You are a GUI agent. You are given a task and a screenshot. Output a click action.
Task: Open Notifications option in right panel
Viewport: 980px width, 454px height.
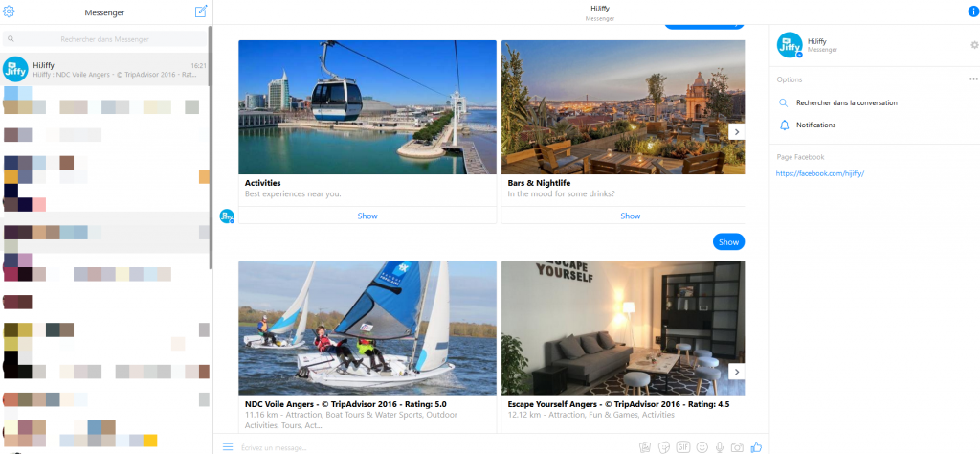[815, 125]
